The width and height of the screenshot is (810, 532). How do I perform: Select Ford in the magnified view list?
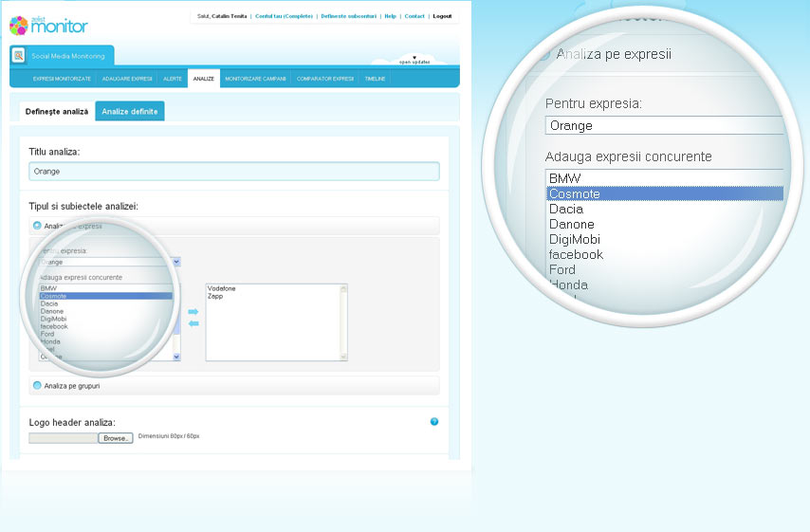pyautogui.click(x=562, y=269)
